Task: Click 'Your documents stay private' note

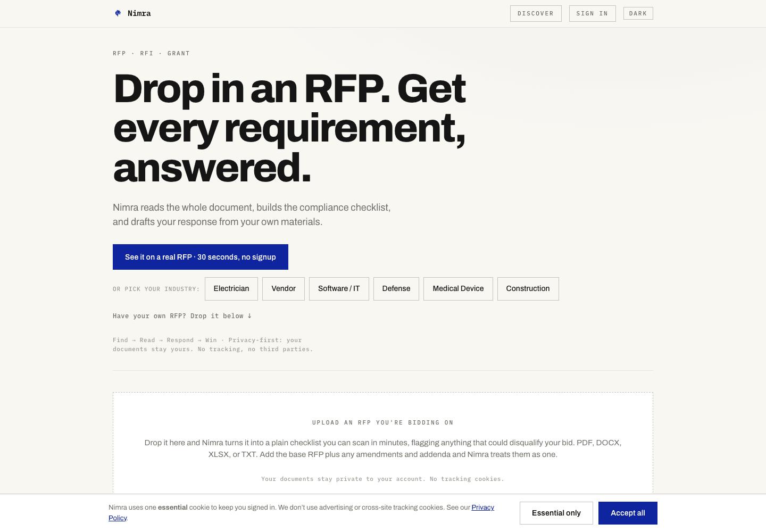Action: point(383,479)
